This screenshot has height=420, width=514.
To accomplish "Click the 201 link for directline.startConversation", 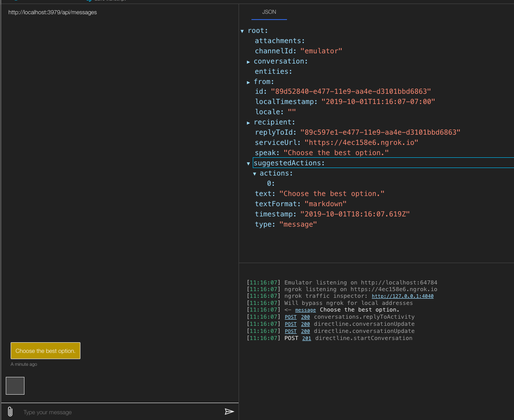I will (x=307, y=338).
